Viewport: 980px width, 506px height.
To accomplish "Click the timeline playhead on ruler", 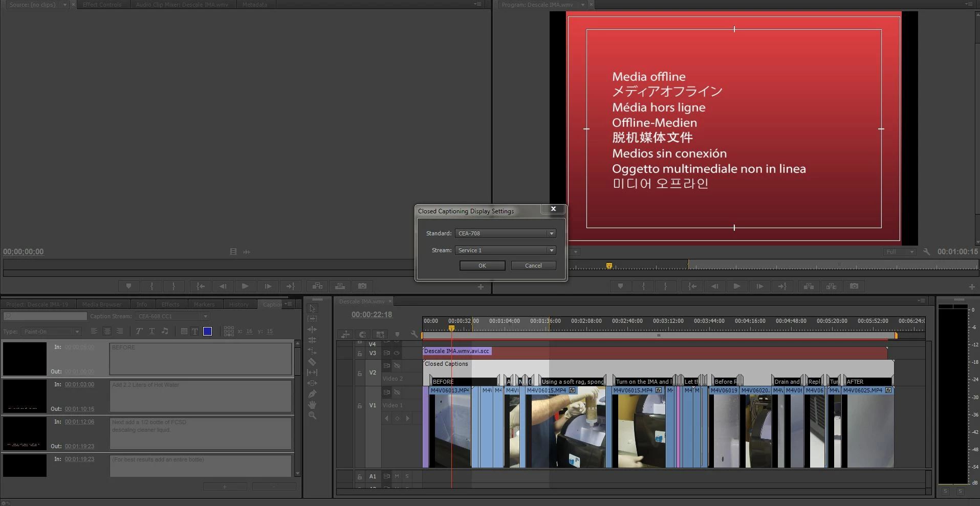I will (x=451, y=328).
